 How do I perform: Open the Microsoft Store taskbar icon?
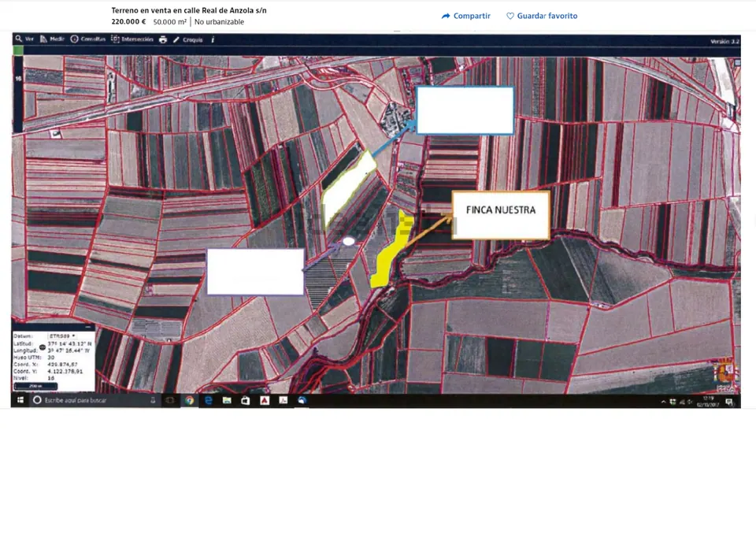246,400
